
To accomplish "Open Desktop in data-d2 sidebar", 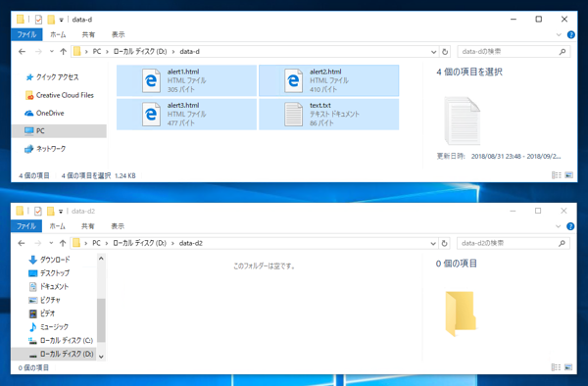I will pyautogui.click(x=49, y=272).
